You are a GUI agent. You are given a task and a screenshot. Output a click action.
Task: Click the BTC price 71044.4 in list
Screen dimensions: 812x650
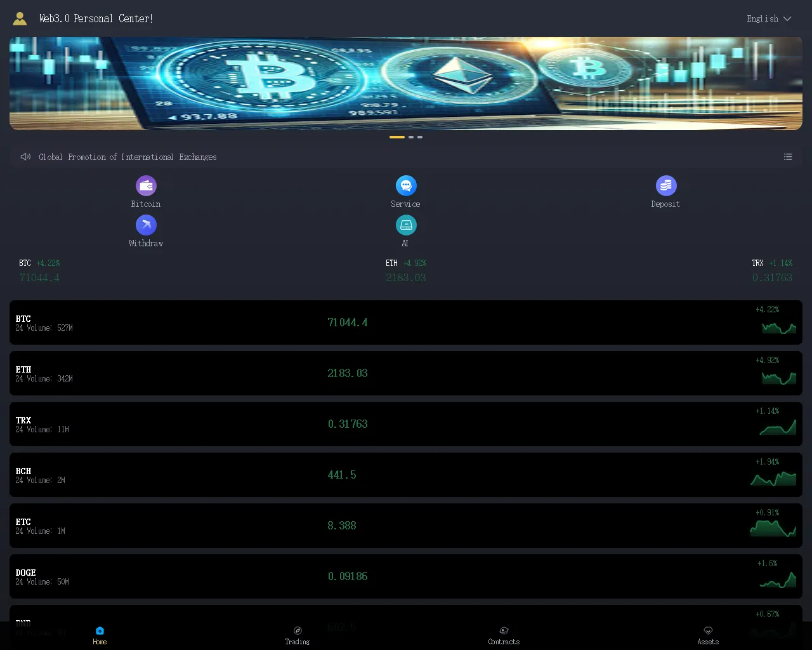pyautogui.click(x=348, y=322)
